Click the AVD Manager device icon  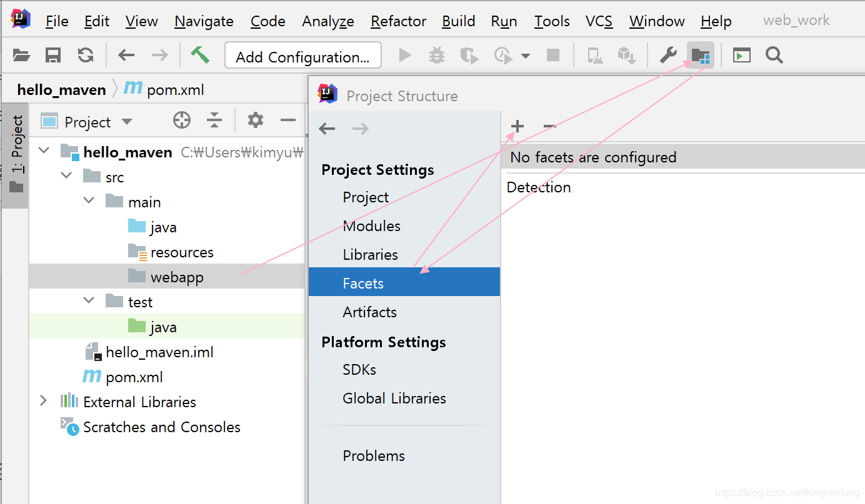coord(595,56)
